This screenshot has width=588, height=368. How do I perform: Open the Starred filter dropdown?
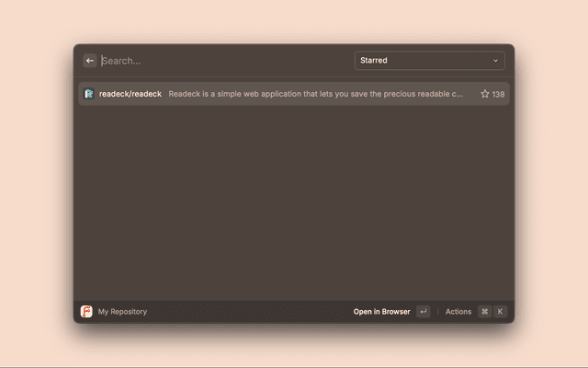pyautogui.click(x=429, y=61)
